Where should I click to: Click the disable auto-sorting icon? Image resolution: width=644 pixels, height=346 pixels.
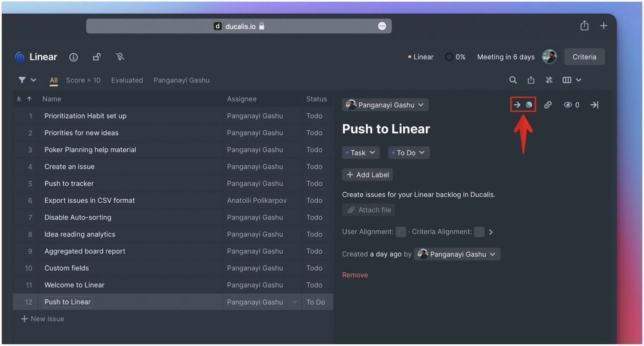pyautogui.click(x=549, y=80)
